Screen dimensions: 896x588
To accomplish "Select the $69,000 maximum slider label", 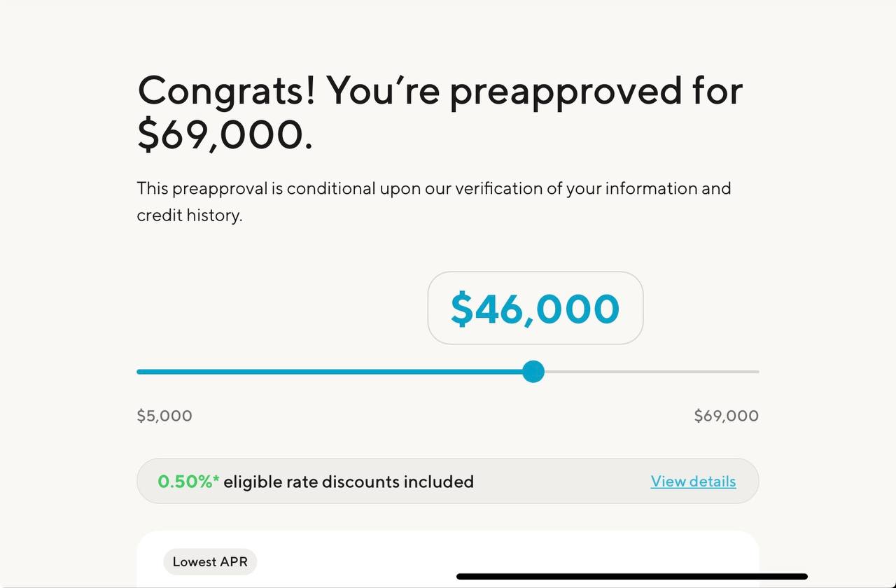I will (x=726, y=416).
